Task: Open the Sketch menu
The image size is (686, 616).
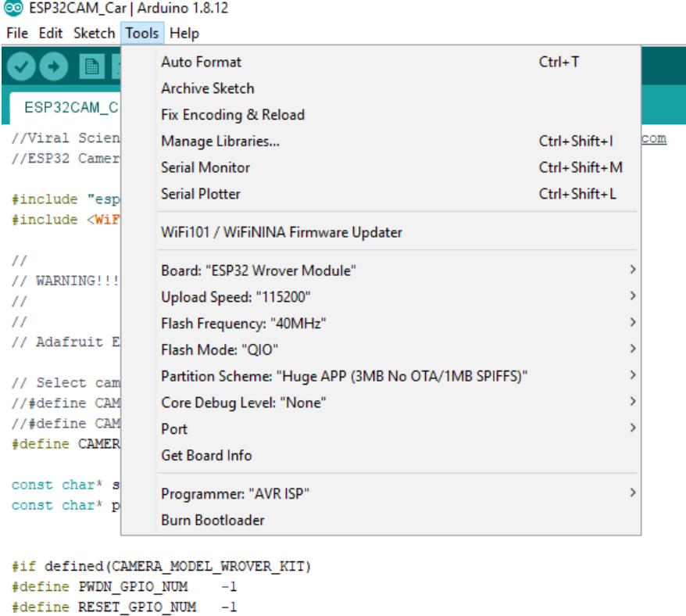Action: coord(93,33)
